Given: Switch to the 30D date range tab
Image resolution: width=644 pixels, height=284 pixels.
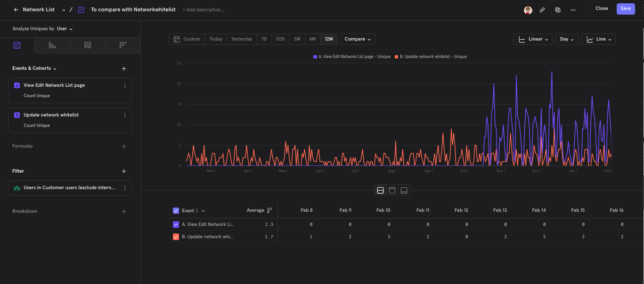Looking at the screenshot, I should click(280, 39).
